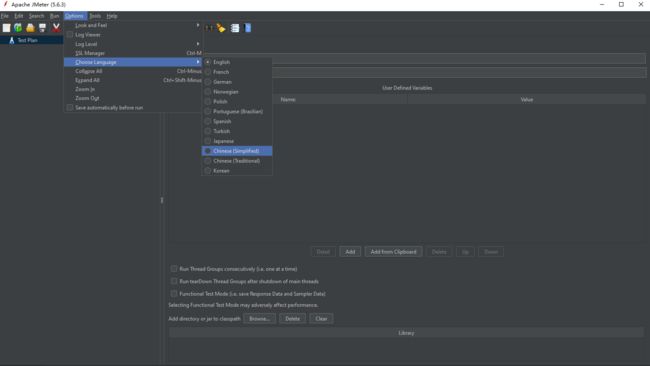Expand the Look and Feel submenu
The height and width of the screenshot is (366, 650).
[x=133, y=25]
